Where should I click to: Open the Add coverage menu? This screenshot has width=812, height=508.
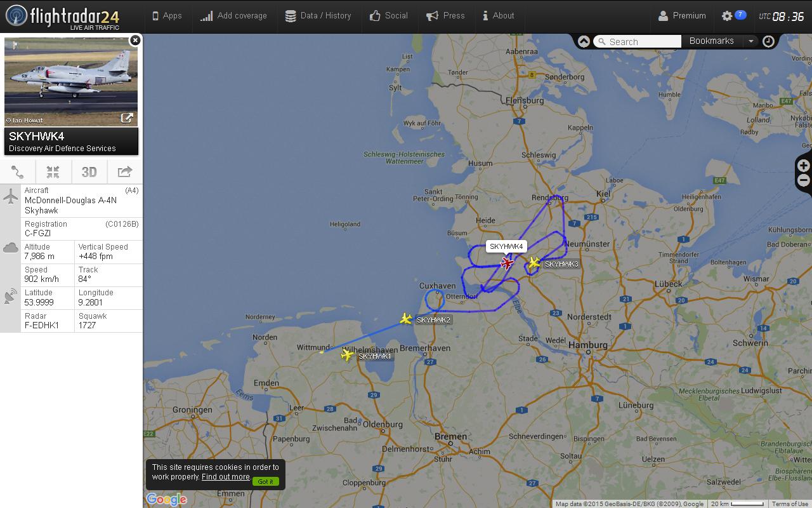[x=233, y=16]
